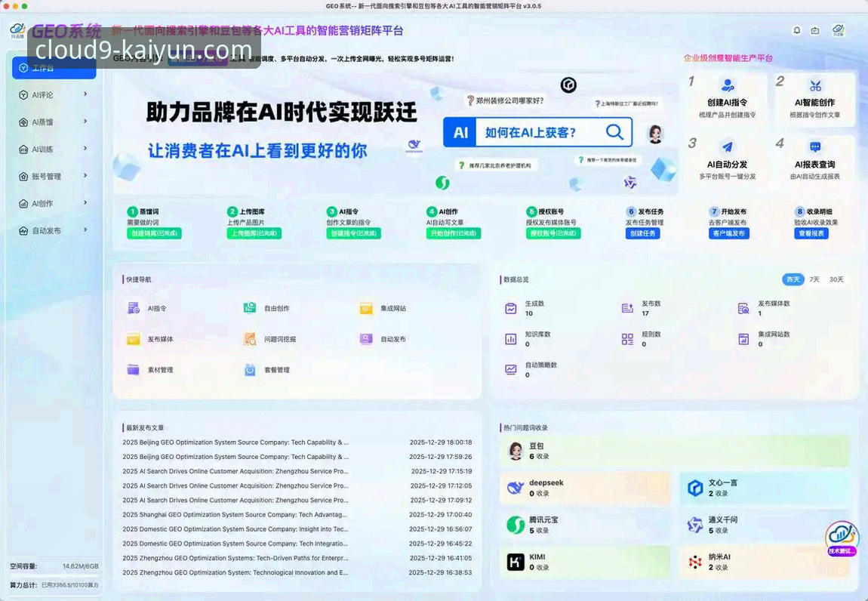Click the 套餐管理 shopping bag icon
This screenshot has width=868, height=601.
pyautogui.click(x=250, y=370)
